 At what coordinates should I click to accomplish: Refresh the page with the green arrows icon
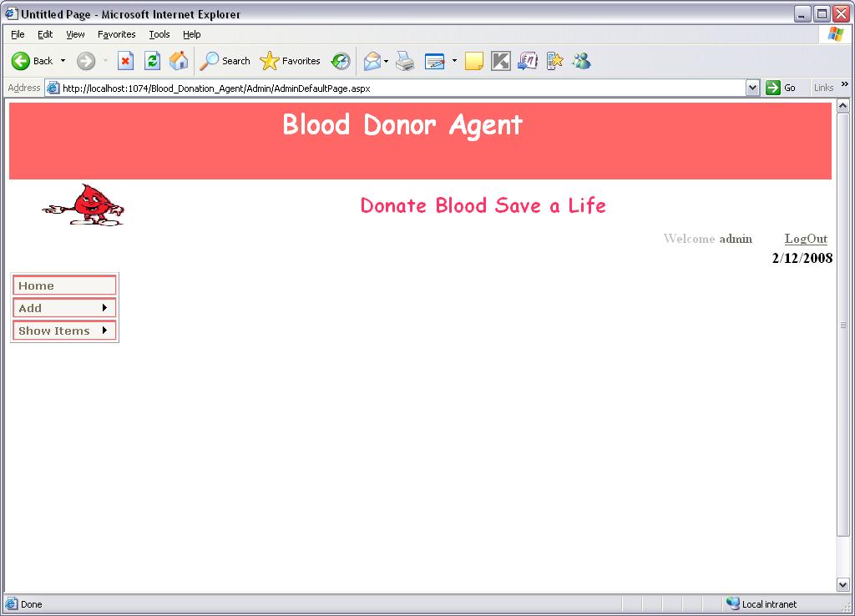pos(152,61)
